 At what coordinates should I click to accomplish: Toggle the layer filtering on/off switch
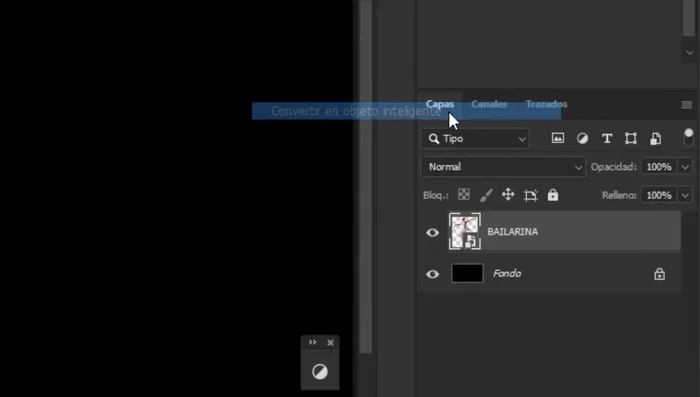click(688, 137)
